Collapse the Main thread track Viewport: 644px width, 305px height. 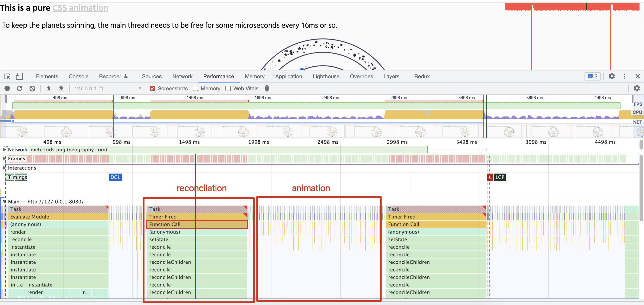[4, 202]
